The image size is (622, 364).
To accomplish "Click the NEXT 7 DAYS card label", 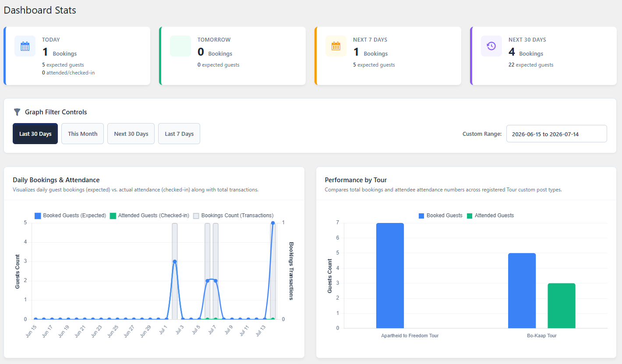I will coord(370,40).
